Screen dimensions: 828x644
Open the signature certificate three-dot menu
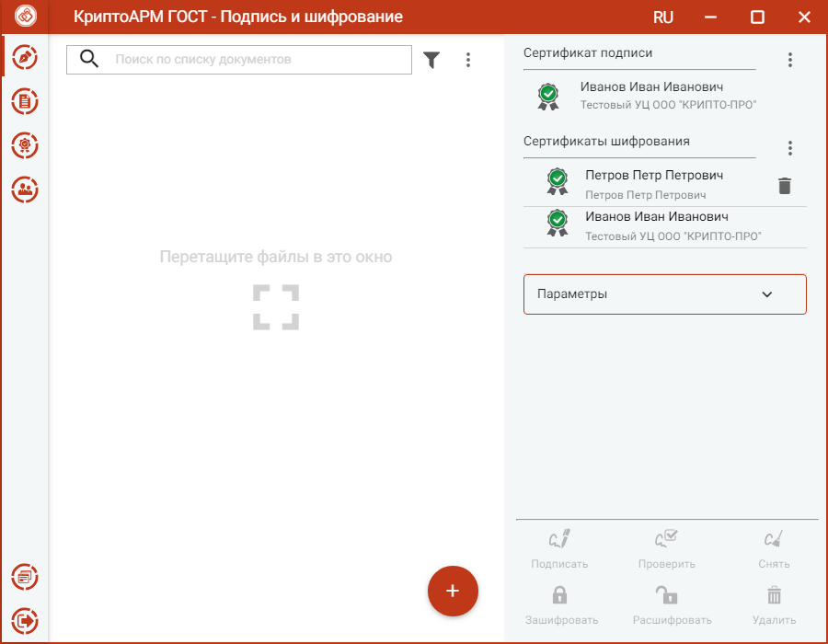pos(790,60)
